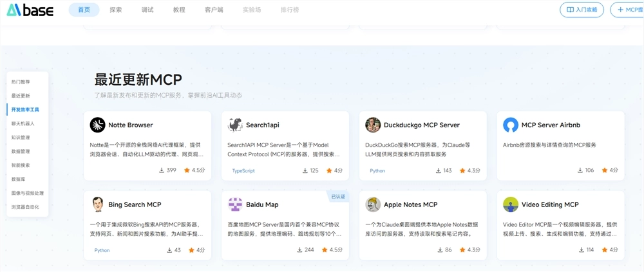Screen dimensions: 644x272
Task: Click download icon on MCP Server Airbnb card
Action: pyautogui.click(x=580, y=170)
